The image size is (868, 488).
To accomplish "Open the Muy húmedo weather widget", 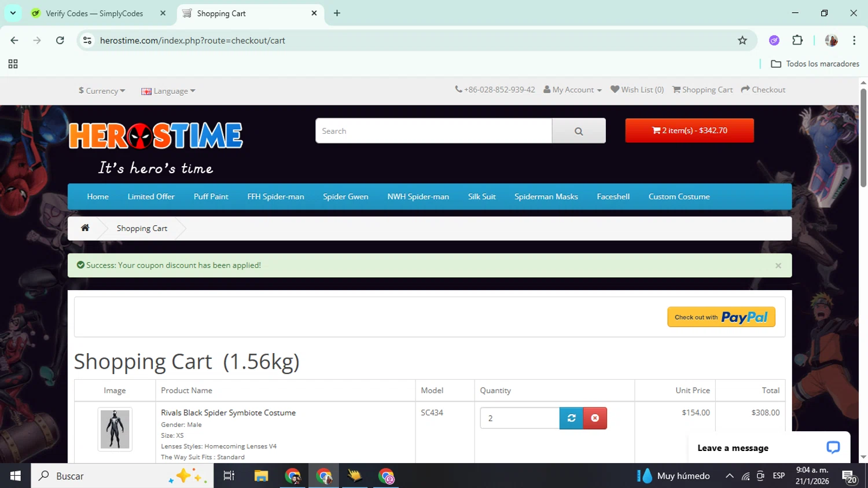I will [673, 476].
